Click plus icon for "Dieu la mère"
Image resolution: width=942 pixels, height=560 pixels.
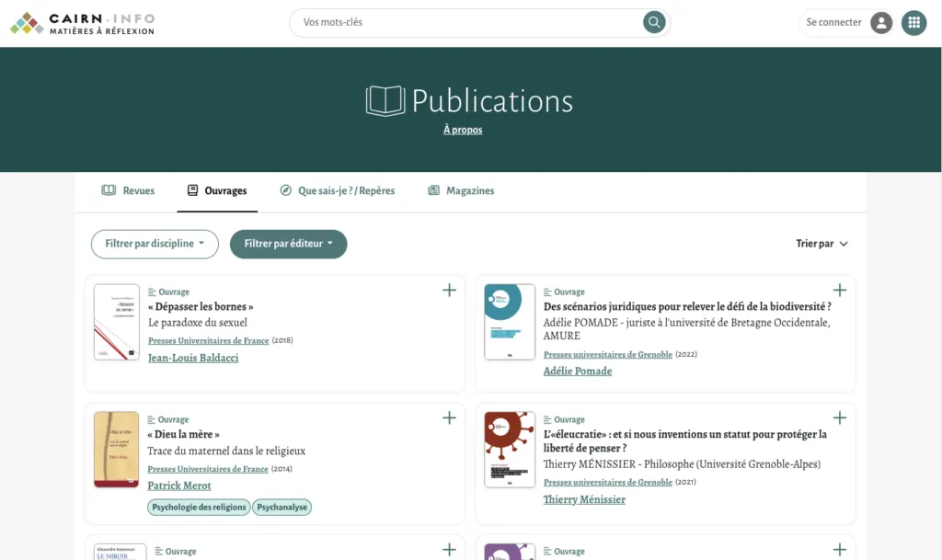[x=449, y=418]
